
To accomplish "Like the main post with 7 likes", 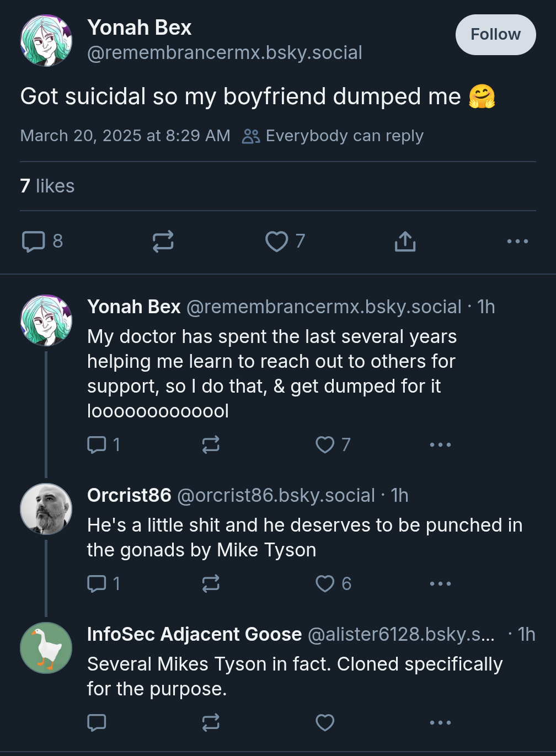I will pos(276,242).
